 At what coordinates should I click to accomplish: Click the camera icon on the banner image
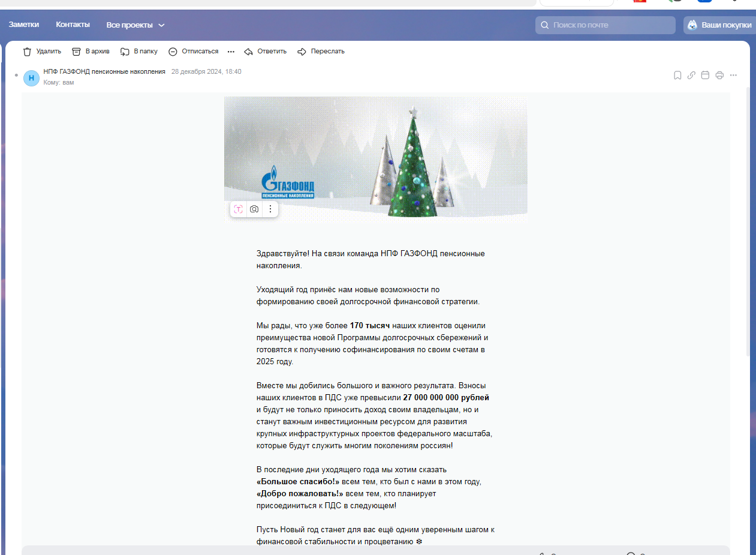(x=254, y=209)
